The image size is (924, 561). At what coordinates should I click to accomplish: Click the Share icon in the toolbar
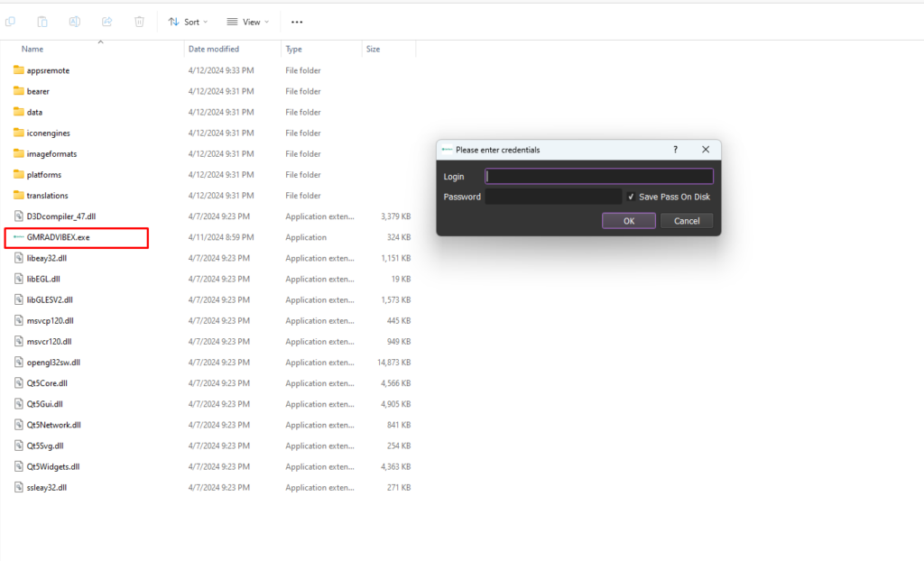(107, 22)
